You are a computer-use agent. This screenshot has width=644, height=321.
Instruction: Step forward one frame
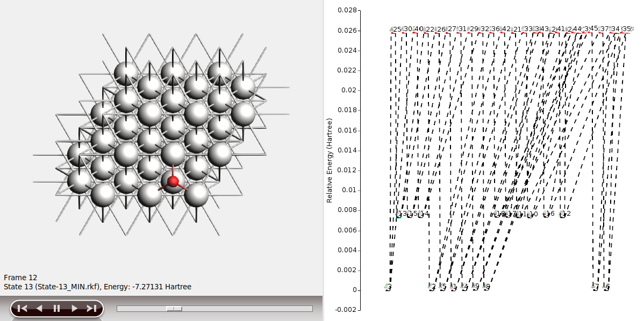pyautogui.click(x=74, y=308)
